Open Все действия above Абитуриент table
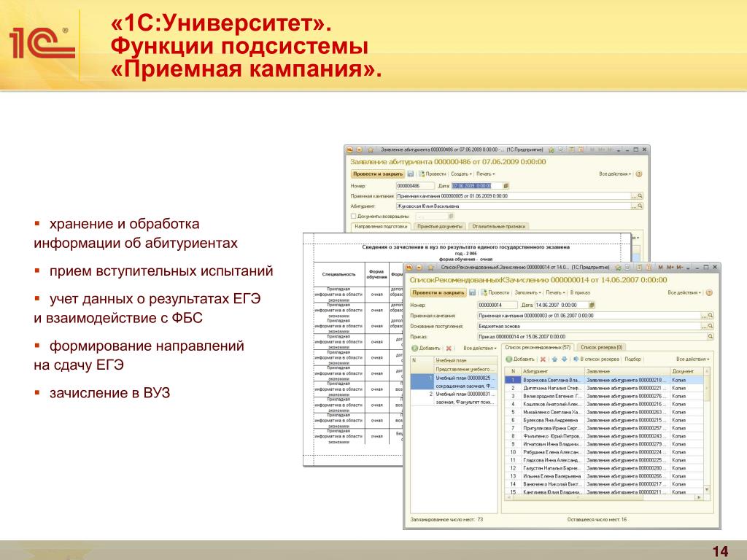 (x=693, y=359)
